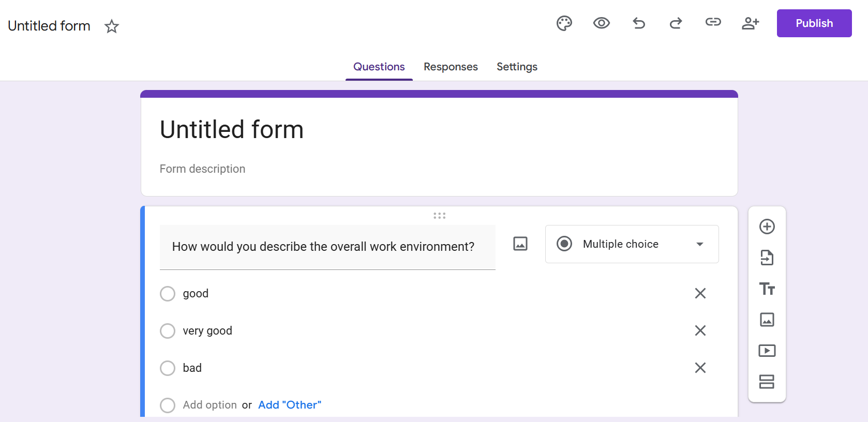
Task: Redo the last action
Action: 676,23
